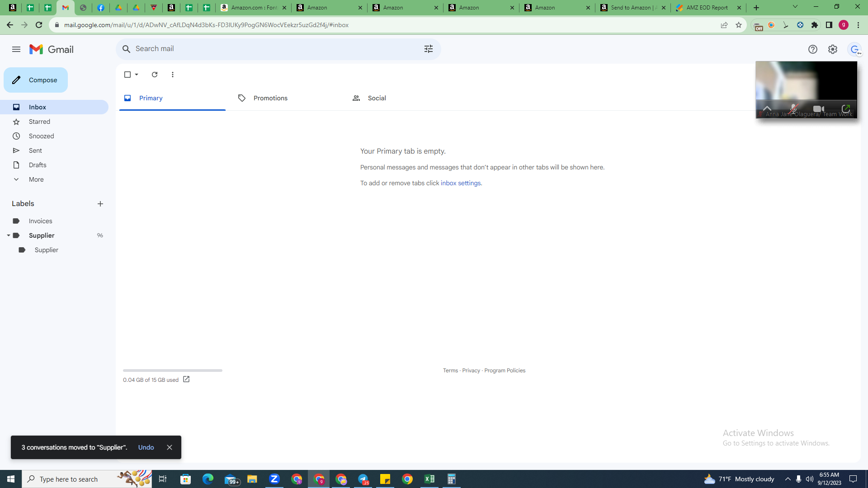868x488 pixels.
Task: Open the Gmail main menu hamburger icon
Action: pyautogui.click(x=16, y=49)
